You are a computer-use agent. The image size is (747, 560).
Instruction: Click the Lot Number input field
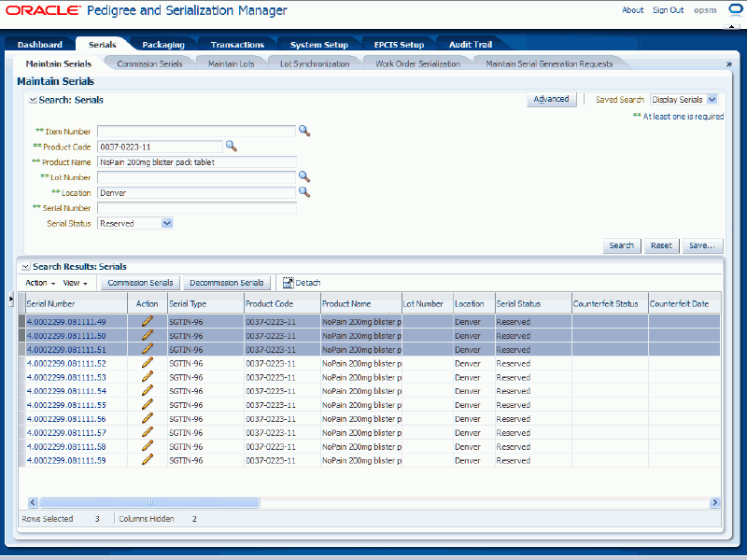[196, 177]
